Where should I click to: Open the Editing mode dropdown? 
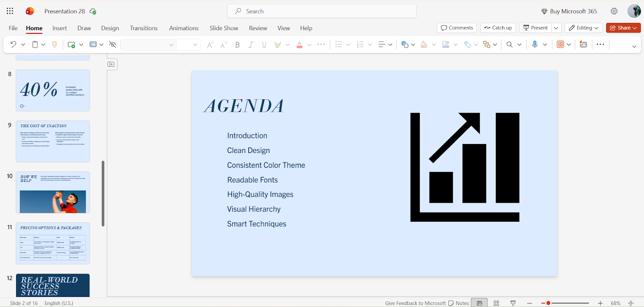(x=584, y=28)
